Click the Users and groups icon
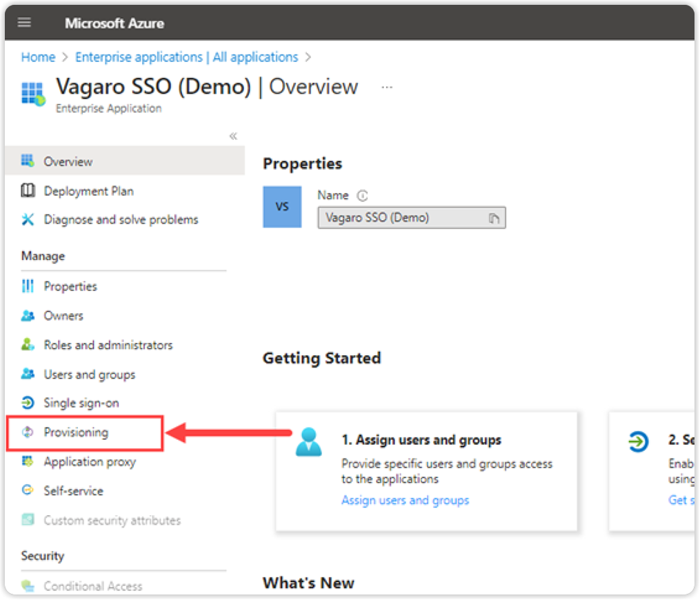This screenshot has height=600, width=700. click(28, 374)
